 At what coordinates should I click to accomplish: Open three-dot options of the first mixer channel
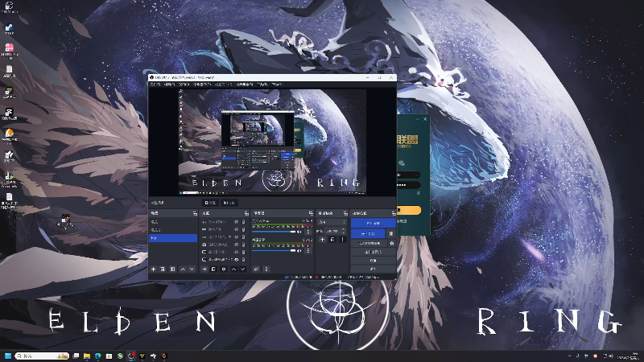tap(308, 232)
